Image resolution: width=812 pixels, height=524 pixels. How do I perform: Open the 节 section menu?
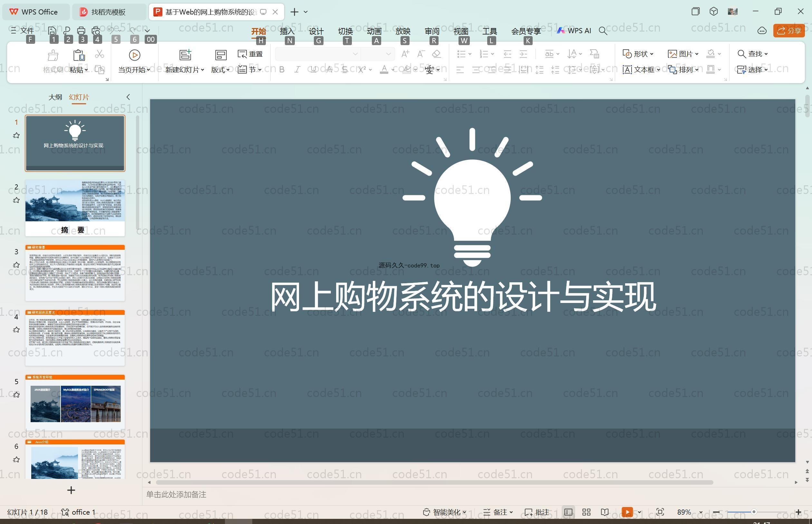point(250,70)
